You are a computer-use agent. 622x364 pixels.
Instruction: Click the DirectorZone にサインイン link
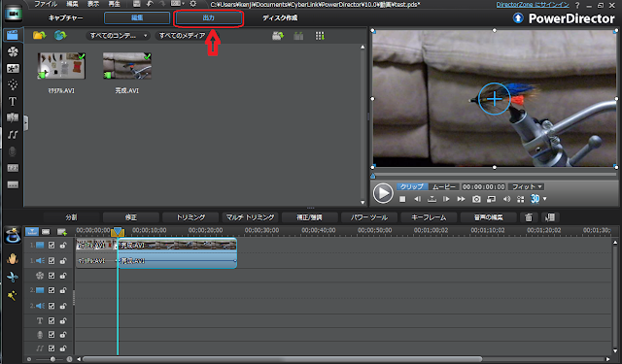tap(533, 5)
